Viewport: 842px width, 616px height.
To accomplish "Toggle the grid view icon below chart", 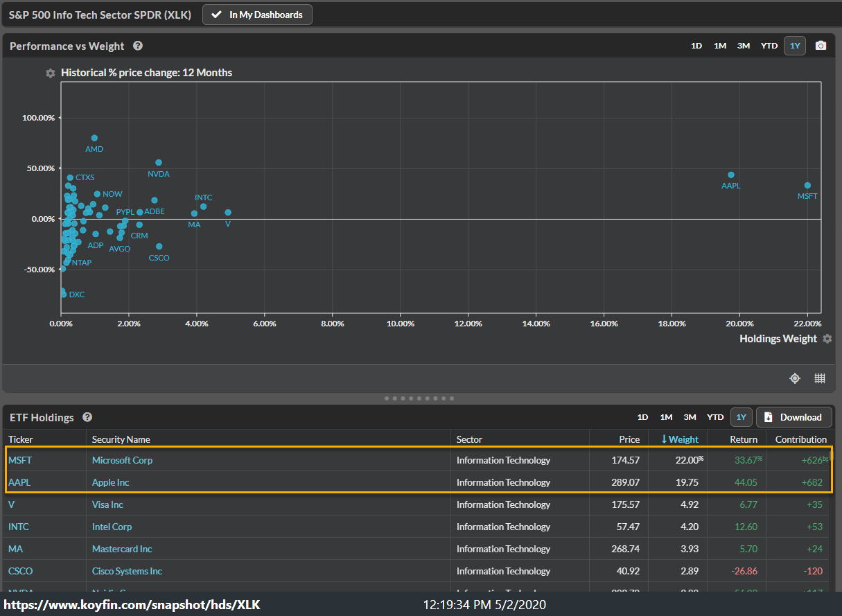I will coord(820,378).
